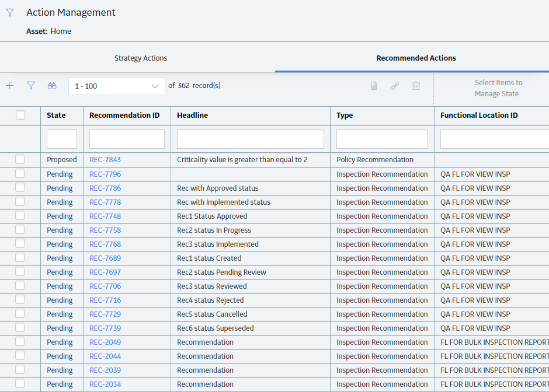549x392 pixels.
Task: Sort by the Recommendation ID column header
Action: 124,116
